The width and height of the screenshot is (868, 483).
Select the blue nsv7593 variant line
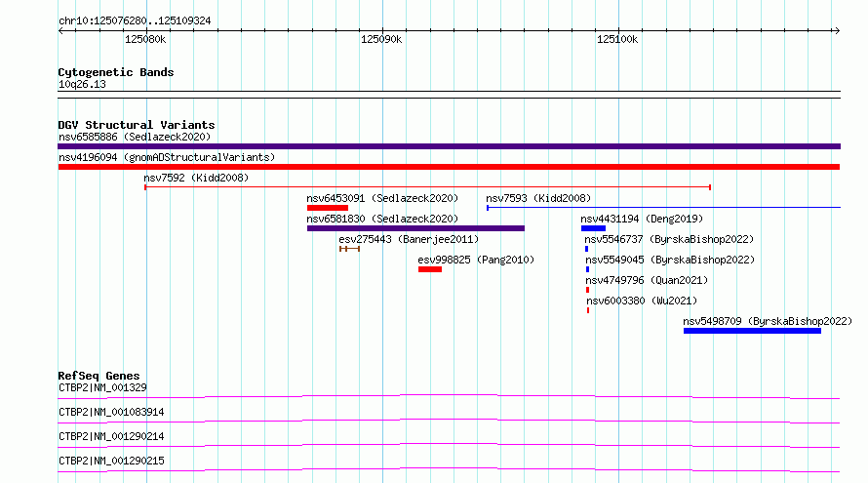pyautogui.click(x=664, y=208)
